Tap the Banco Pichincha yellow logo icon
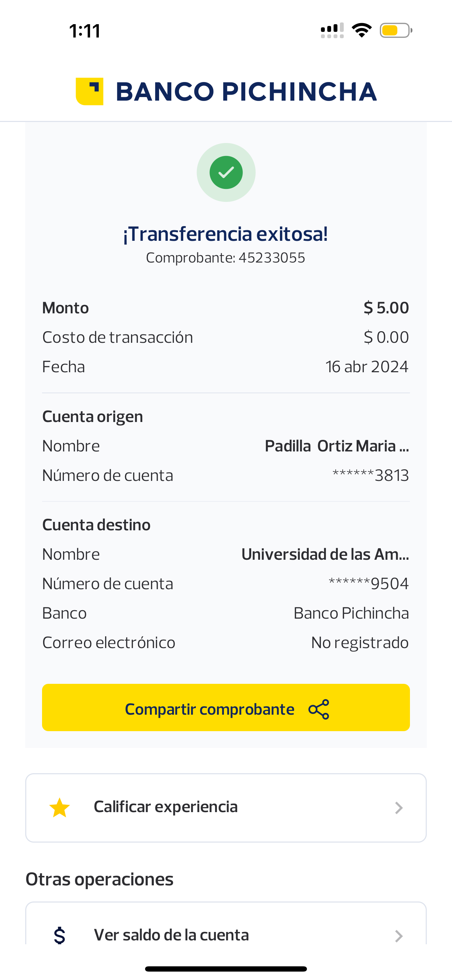Viewport: 452px width, 980px height. (90, 91)
